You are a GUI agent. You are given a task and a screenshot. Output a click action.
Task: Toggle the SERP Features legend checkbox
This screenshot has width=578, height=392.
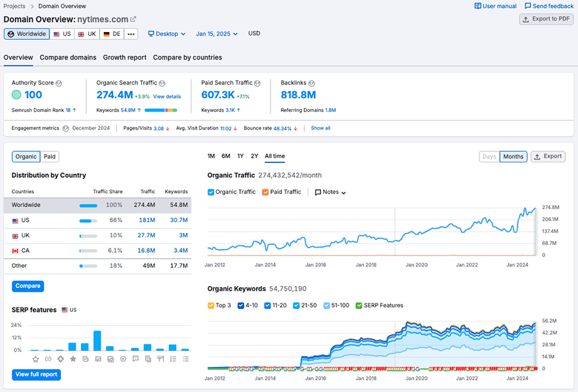tap(358, 305)
